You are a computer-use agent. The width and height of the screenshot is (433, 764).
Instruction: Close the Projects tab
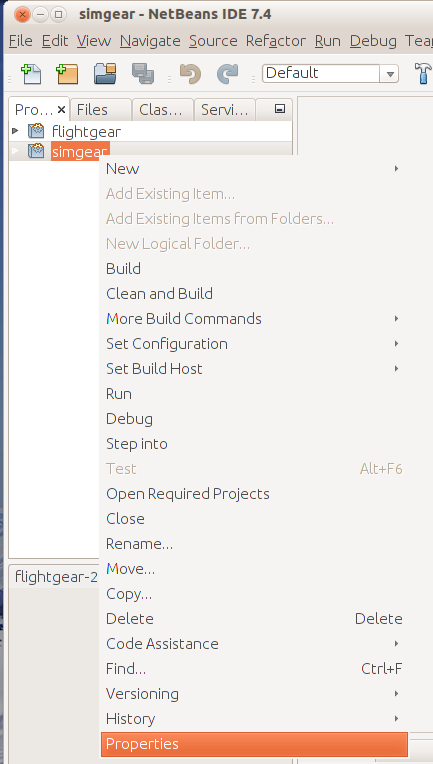(61, 110)
